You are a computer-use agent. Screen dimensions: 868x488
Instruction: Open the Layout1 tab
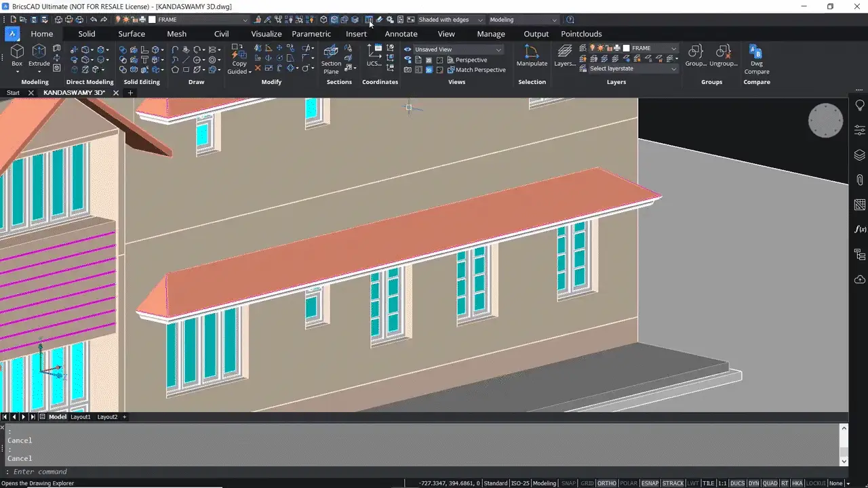[81, 417]
